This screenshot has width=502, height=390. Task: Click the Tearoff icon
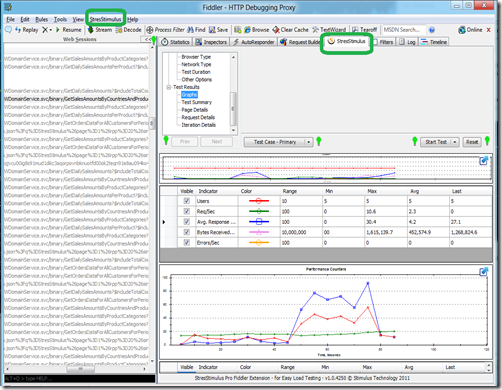coord(355,30)
